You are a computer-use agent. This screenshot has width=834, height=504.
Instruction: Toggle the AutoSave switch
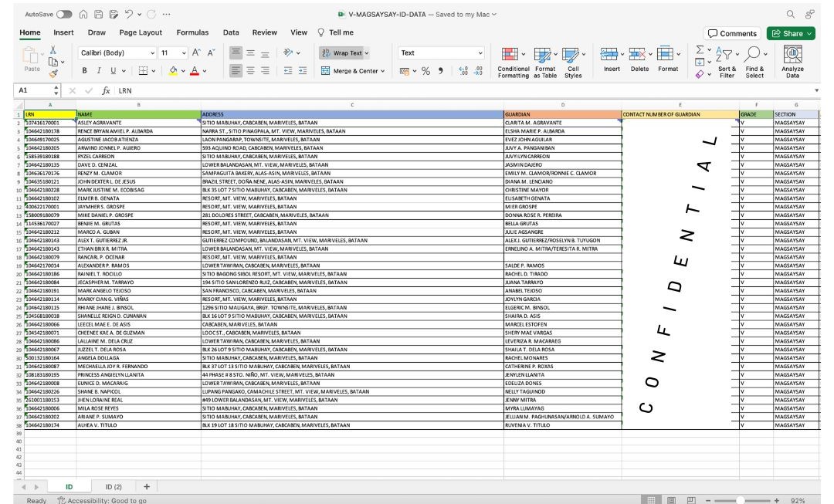click(x=64, y=15)
